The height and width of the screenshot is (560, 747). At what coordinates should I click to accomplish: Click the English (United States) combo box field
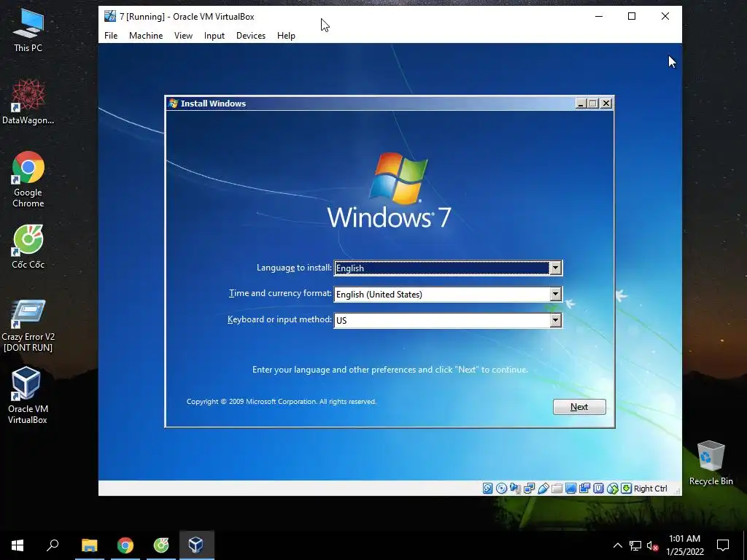(x=448, y=295)
